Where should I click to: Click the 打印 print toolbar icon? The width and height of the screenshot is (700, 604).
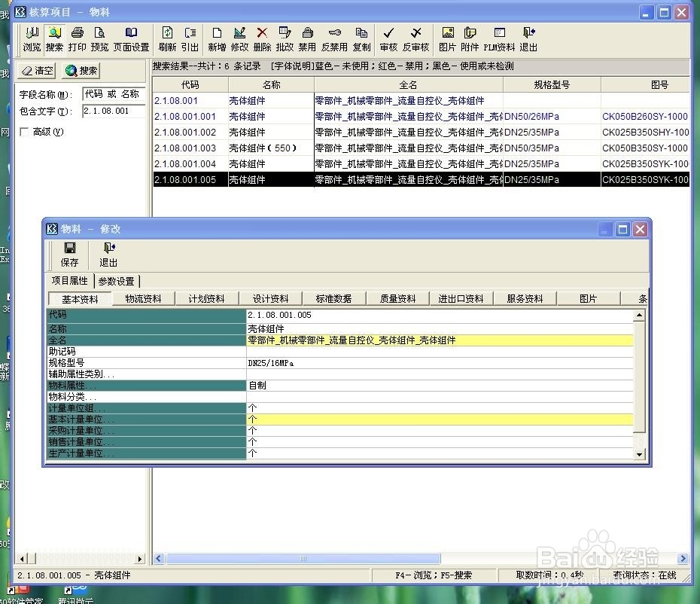77,39
